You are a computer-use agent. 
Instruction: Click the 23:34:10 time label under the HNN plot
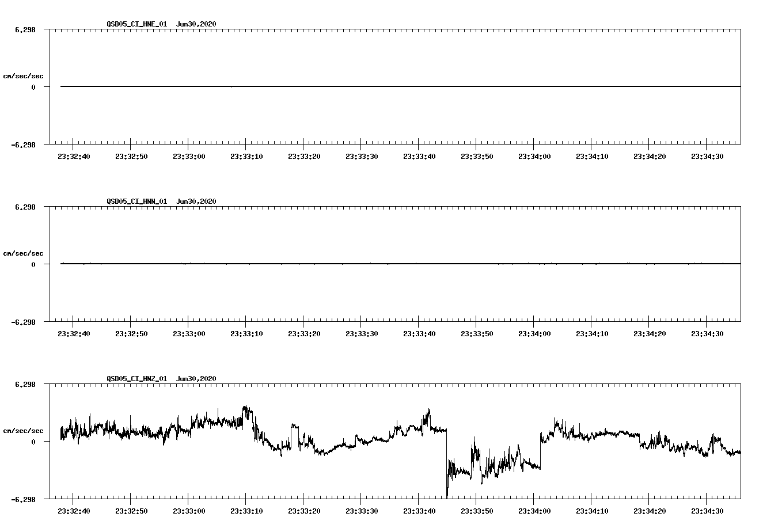[592, 333]
